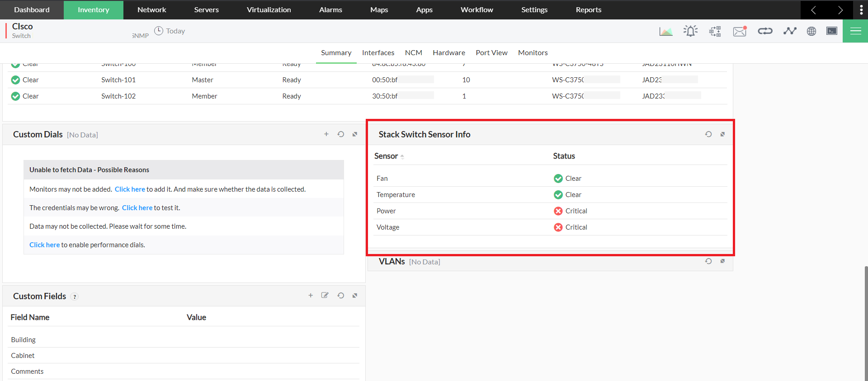
Task: Click the envelope notification icon
Action: click(x=740, y=31)
